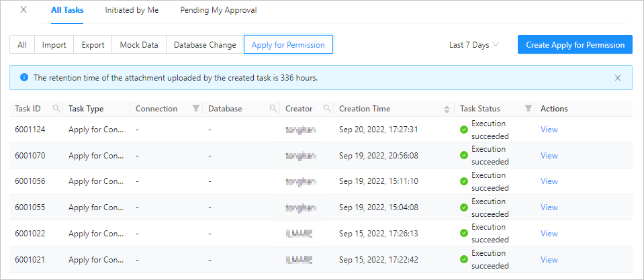Filter tasks by Database Change
The height and width of the screenshot is (280, 644).
click(205, 45)
